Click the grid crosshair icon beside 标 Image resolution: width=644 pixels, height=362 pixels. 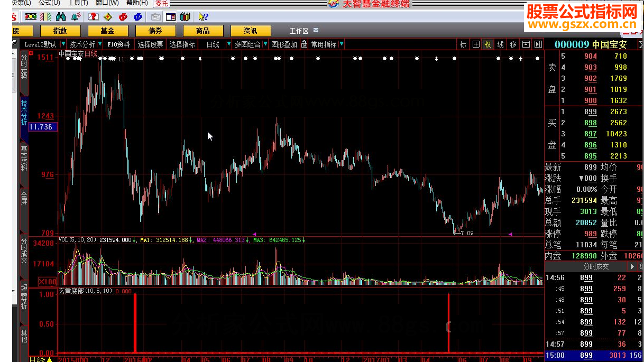pyautogui.click(x=476, y=44)
